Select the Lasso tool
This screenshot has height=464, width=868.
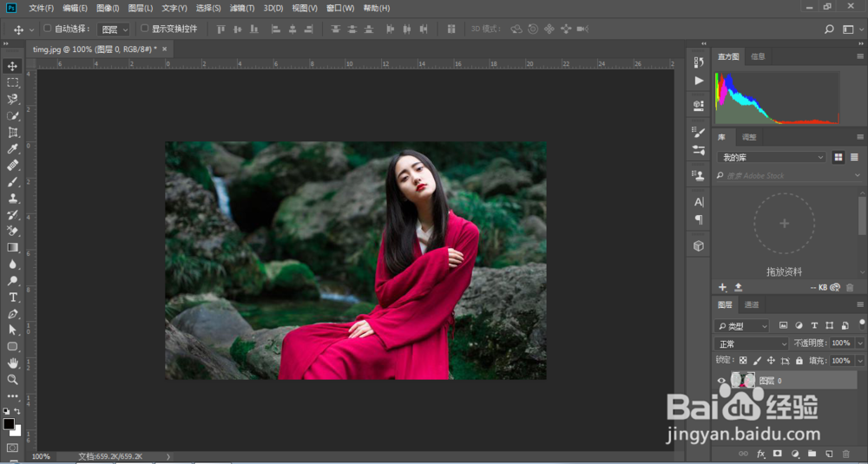click(13, 100)
